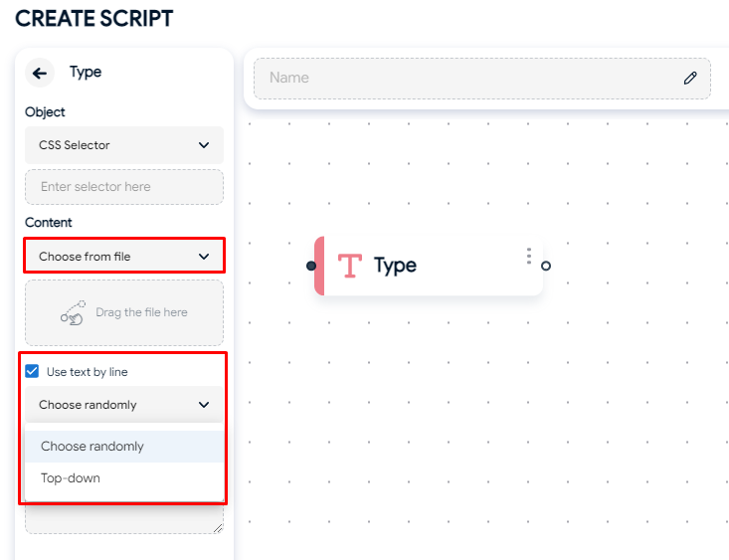Collapse the Choose randomly dropdown
The height and width of the screenshot is (560, 729).
pos(124,405)
